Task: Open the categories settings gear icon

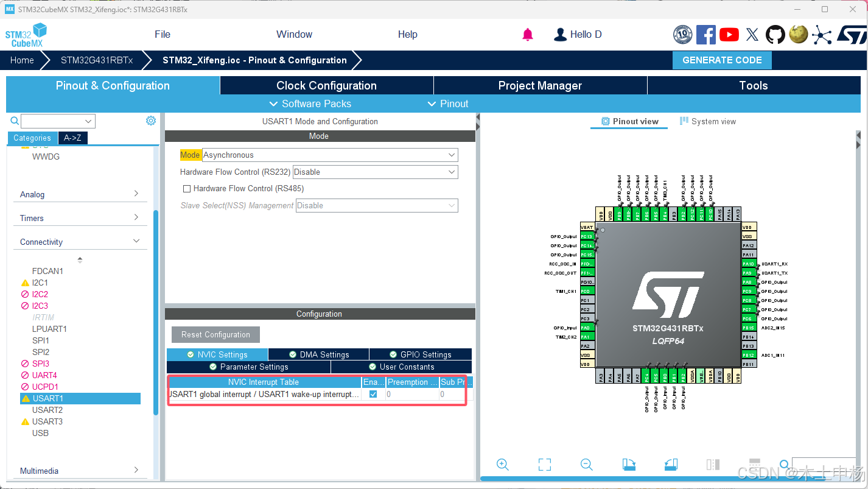Action: (151, 121)
